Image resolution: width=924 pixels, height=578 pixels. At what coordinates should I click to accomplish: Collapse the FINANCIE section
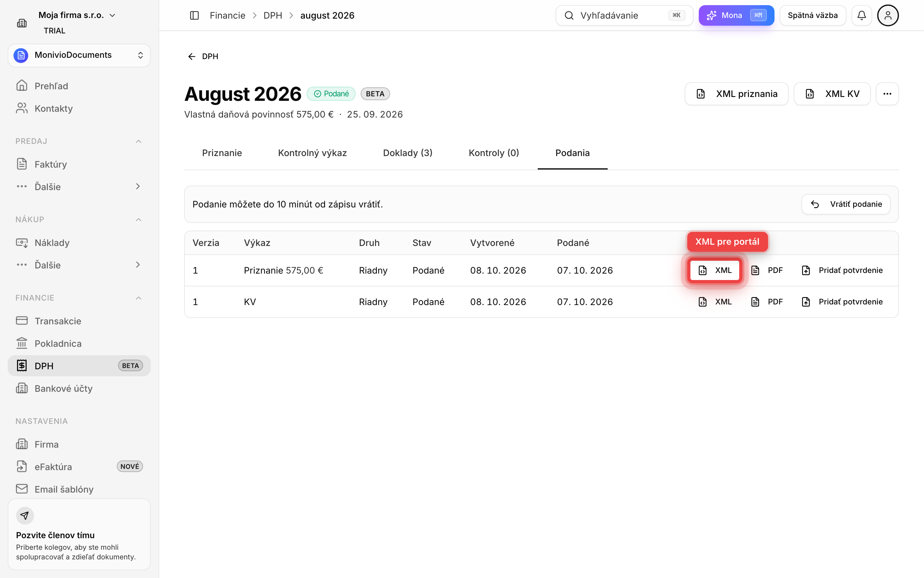click(x=139, y=298)
